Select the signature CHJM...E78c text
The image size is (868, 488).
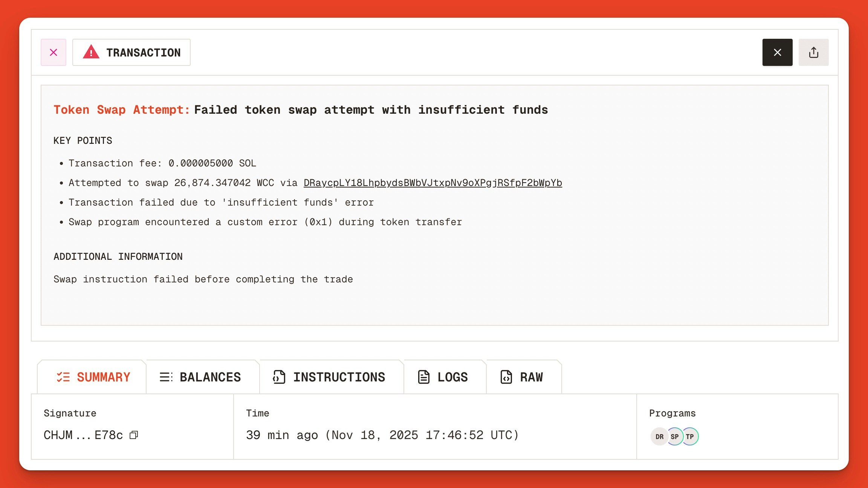(x=83, y=435)
